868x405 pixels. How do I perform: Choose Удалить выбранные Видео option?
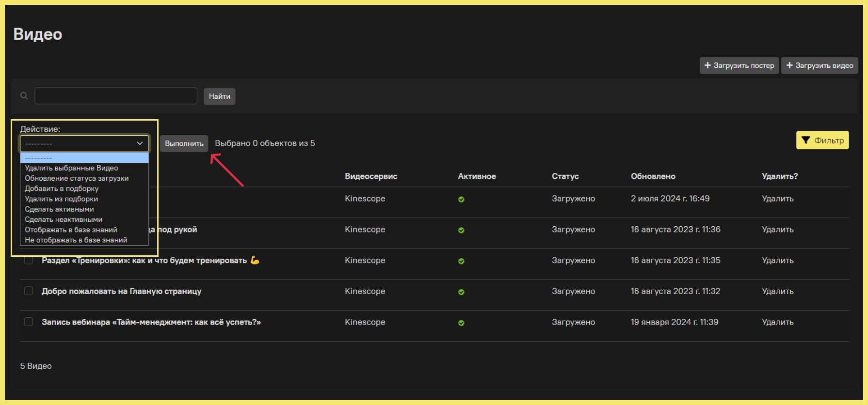pyautogui.click(x=84, y=168)
